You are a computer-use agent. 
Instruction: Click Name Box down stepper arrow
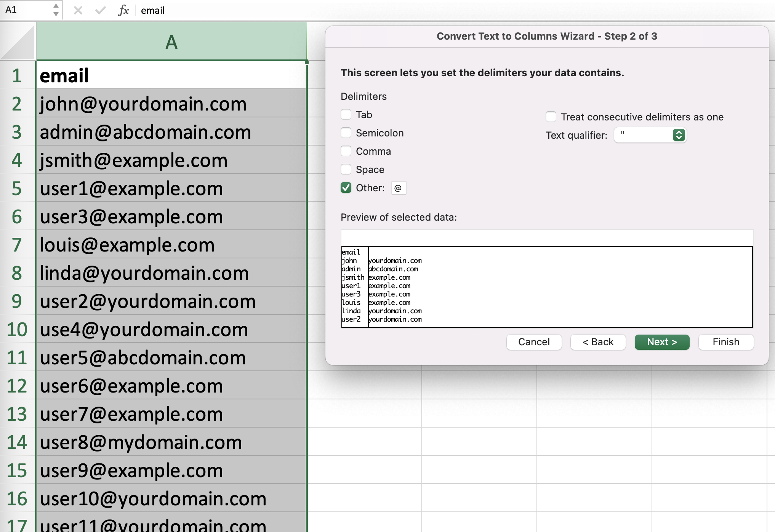pyautogui.click(x=56, y=14)
